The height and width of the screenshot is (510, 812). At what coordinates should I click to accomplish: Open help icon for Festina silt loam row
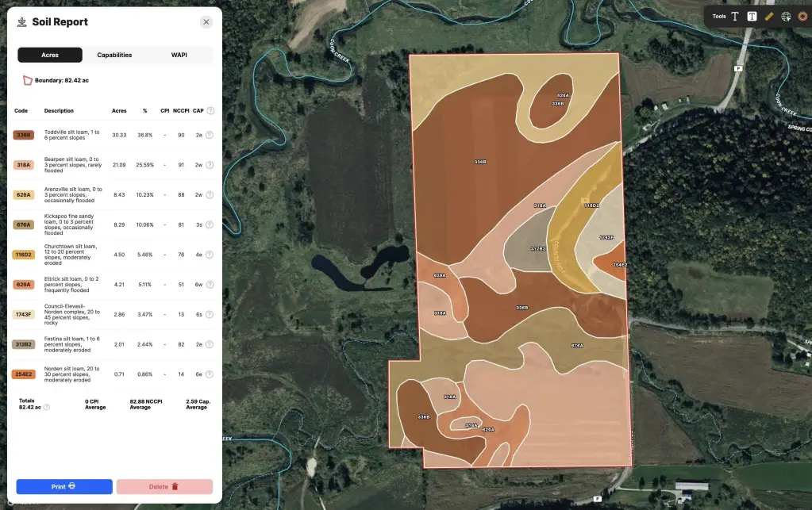[x=210, y=344]
